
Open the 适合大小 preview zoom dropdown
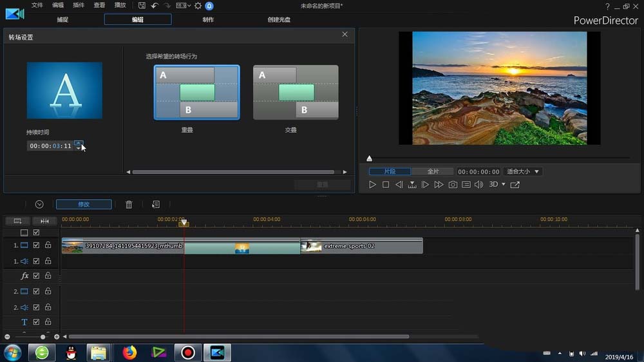pyautogui.click(x=523, y=172)
